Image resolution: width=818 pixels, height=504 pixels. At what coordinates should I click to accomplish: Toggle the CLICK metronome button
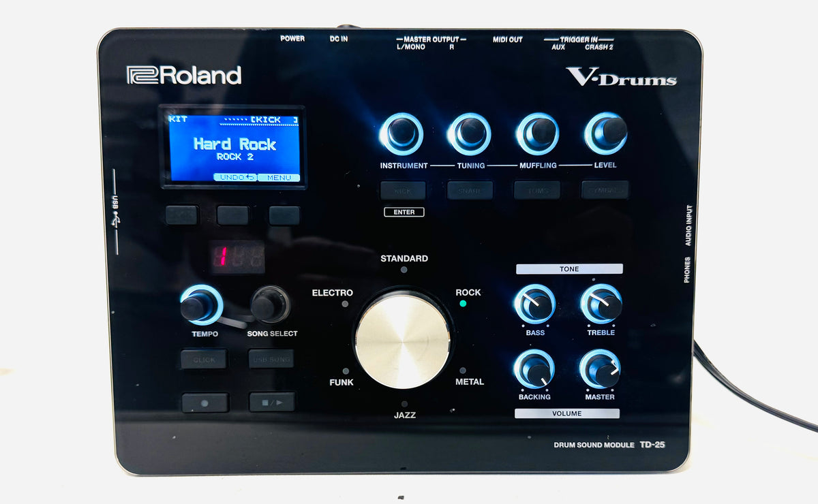[x=204, y=359]
